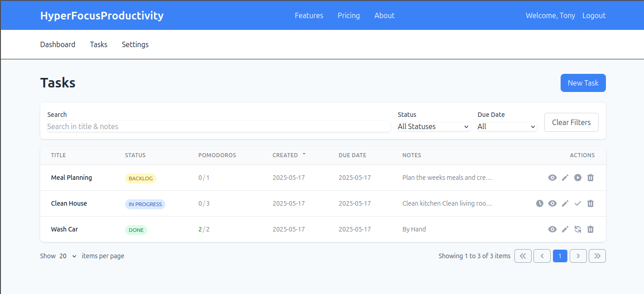The image size is (644, 294).
Task: Open the Tasks tab
Action: click(x=99, y=44)
